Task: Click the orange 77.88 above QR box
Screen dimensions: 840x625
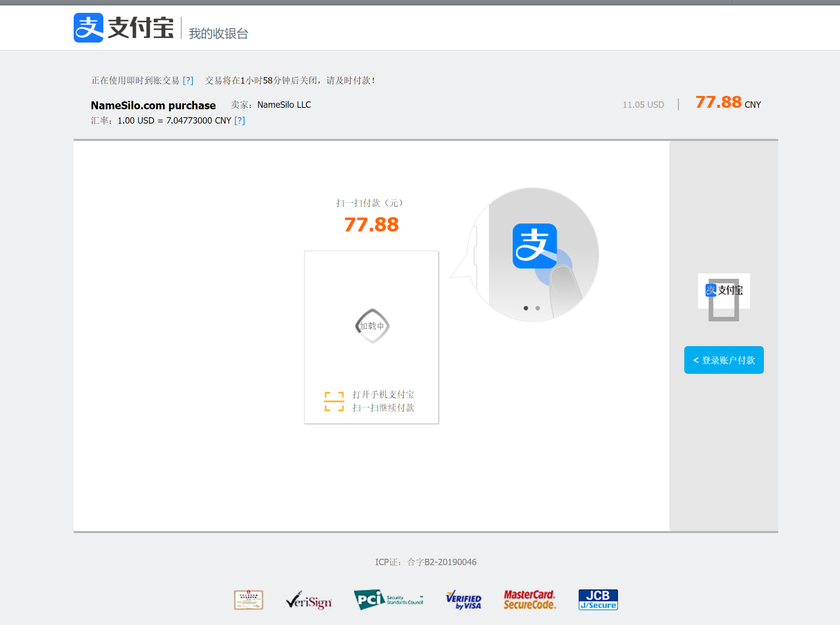Action: (371, 224)
